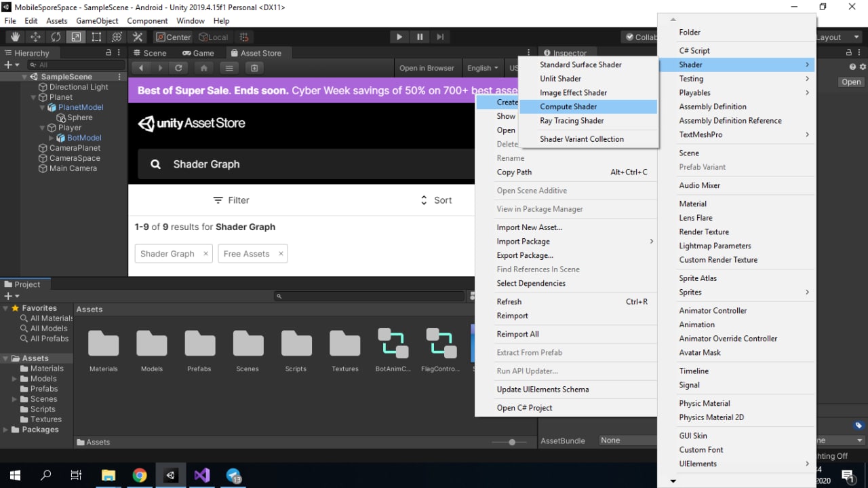Image resolution: width=868 pixels, height=488 pixels.
Task: Click the Inspector Open button
Action: (851, 81)
